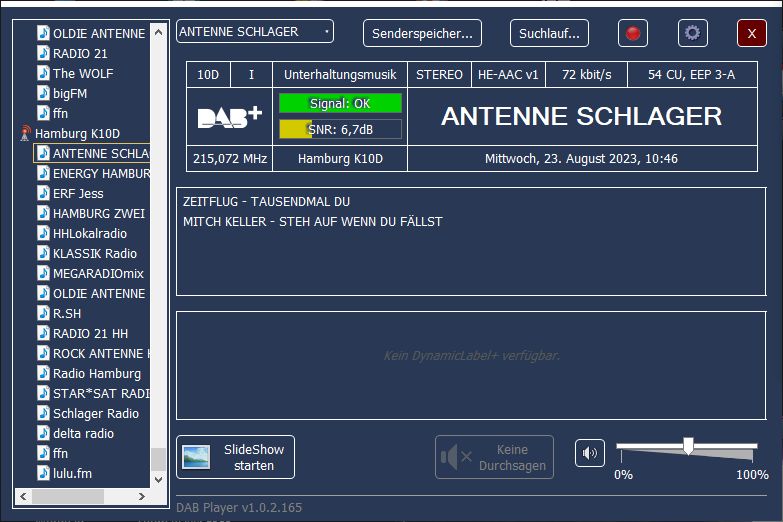
Task: Click music note icon beside HHLokalradio
Action: point(43,233)
